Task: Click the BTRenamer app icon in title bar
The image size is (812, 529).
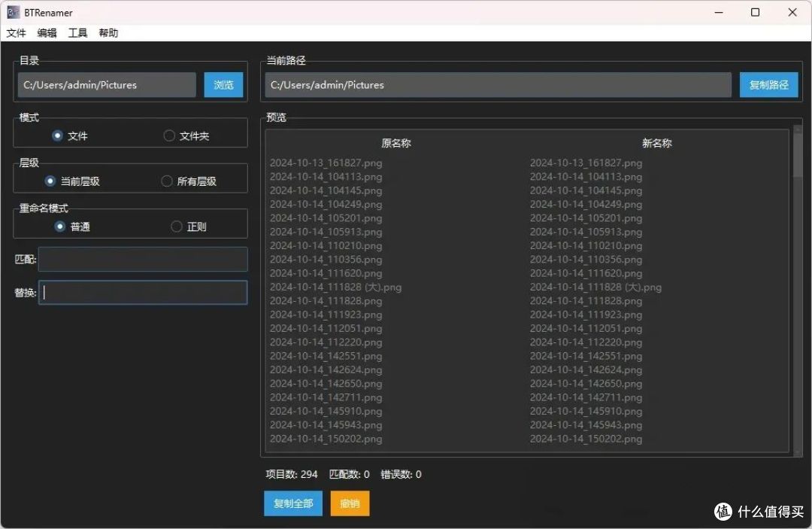Action: (x=13, y=13)
